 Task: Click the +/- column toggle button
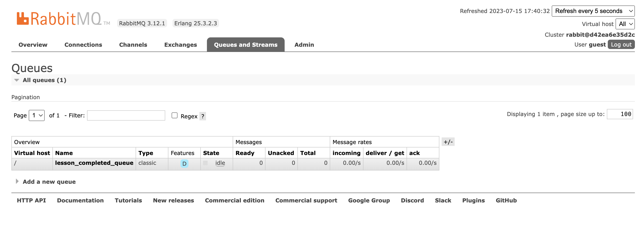448,142
